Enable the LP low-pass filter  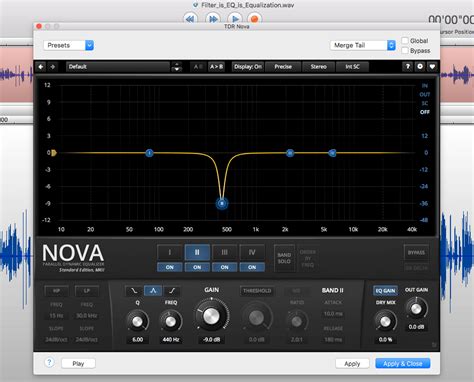coord(87,291)
